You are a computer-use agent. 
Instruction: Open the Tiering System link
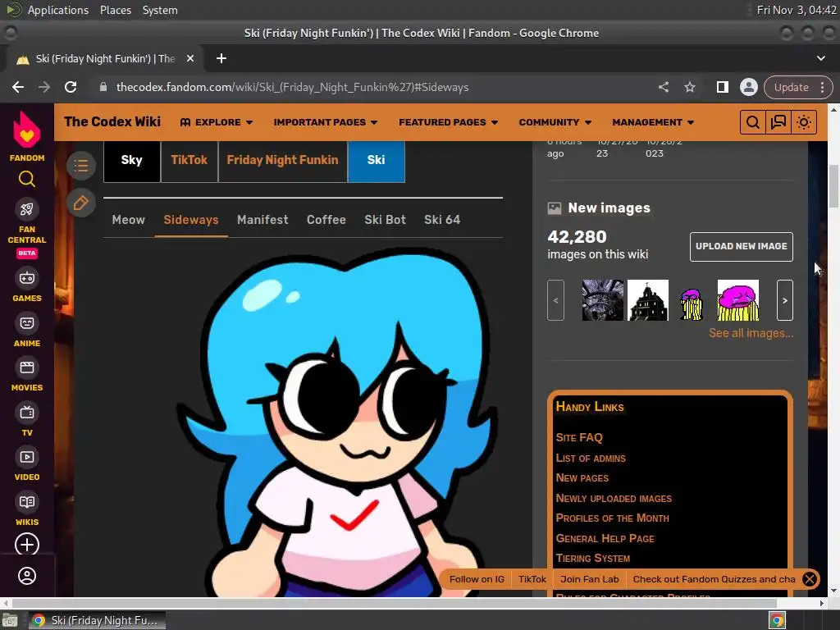(592, 558)
